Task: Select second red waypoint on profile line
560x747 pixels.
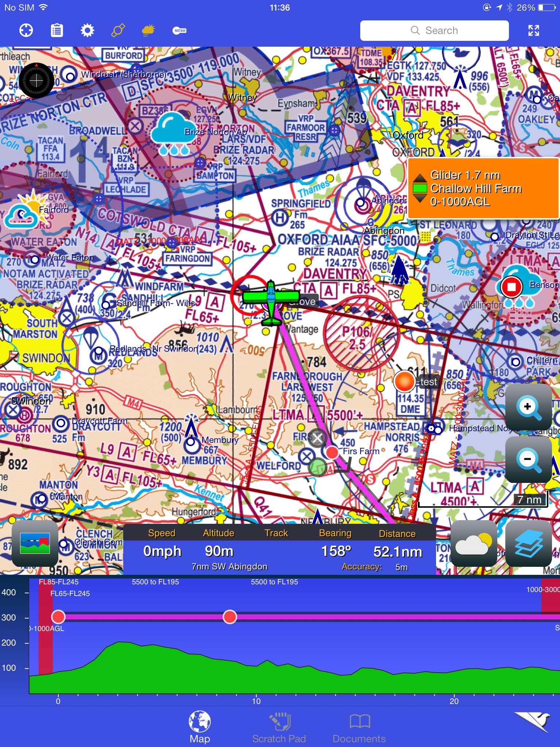Action: tap(230, 616)
